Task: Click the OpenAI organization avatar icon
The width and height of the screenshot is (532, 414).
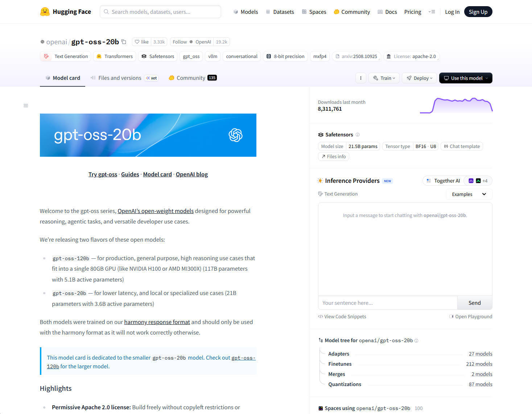Action: [42, 42]
